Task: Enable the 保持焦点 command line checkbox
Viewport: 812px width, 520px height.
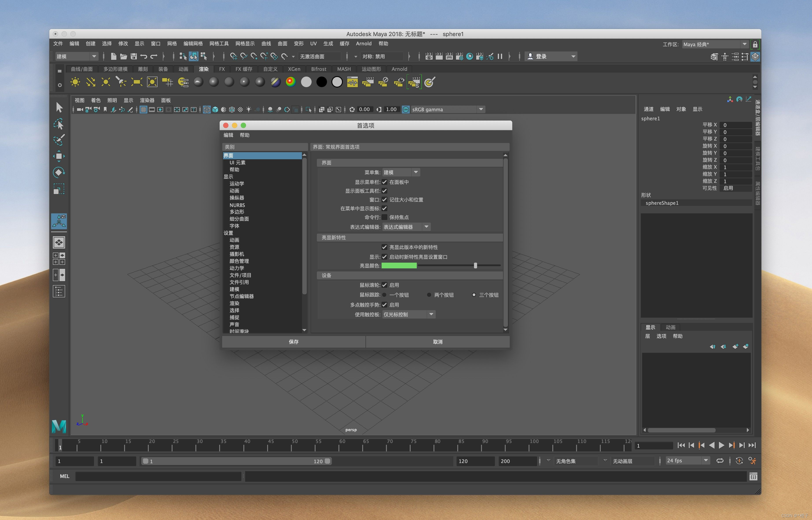Action: click(x=384, y=217)
